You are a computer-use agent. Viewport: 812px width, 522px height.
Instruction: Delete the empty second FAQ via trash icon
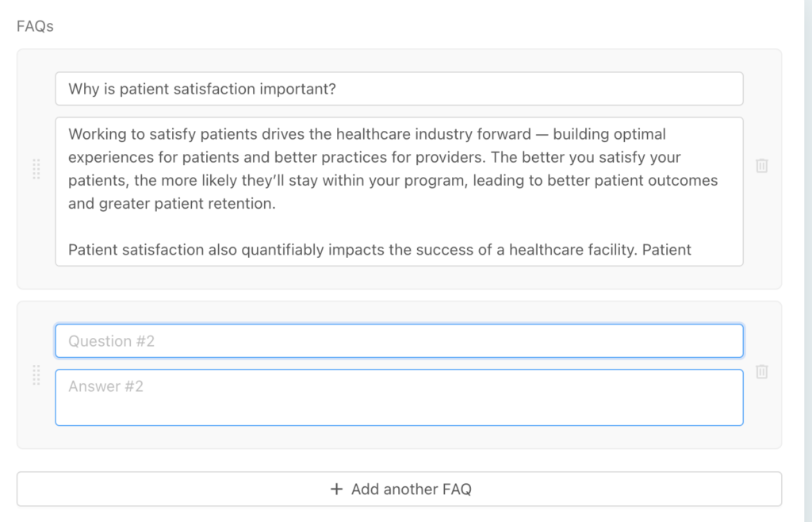point(761,371)
